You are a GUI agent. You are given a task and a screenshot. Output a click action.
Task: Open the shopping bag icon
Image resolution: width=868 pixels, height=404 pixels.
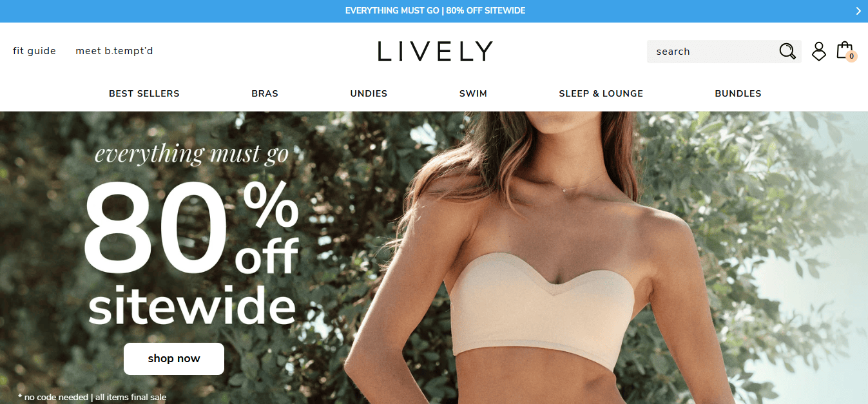[x=844, y=50]
